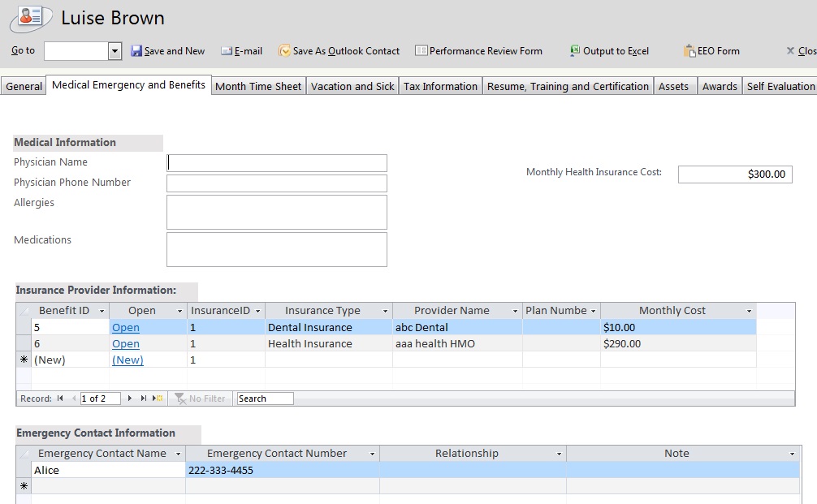
Task: Click the Save As Outlook Contact icon
Action: tap(284, 50)
